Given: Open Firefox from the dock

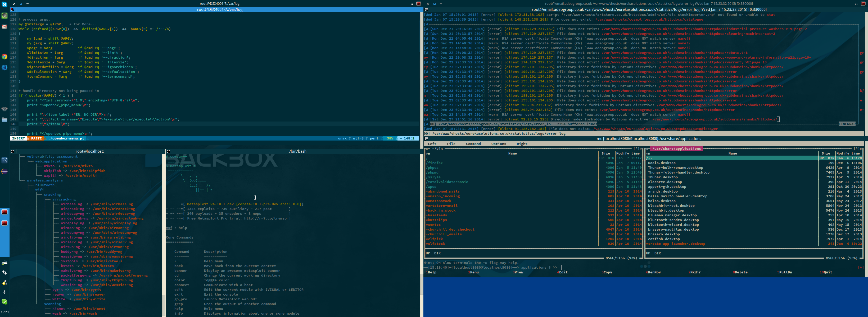Looking at the screenshot, I should tap(4, 67).
